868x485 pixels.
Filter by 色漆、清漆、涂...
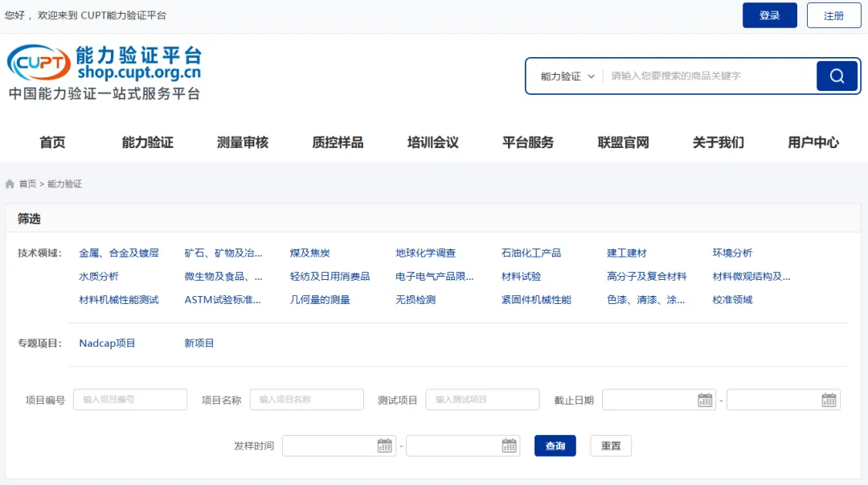[x=645, y=299]
